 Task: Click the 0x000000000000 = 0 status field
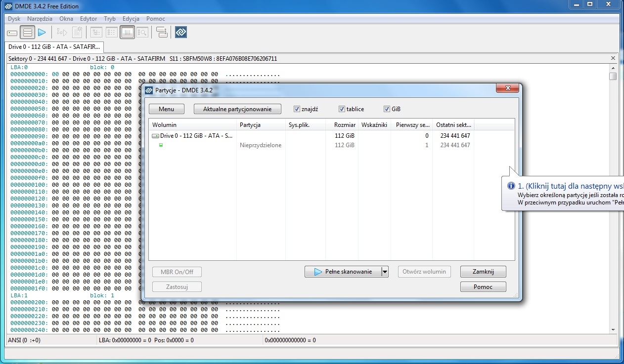pos(290,340)
